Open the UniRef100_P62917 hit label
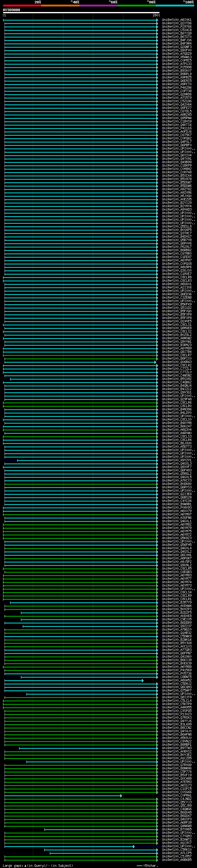 click(176, 247)
